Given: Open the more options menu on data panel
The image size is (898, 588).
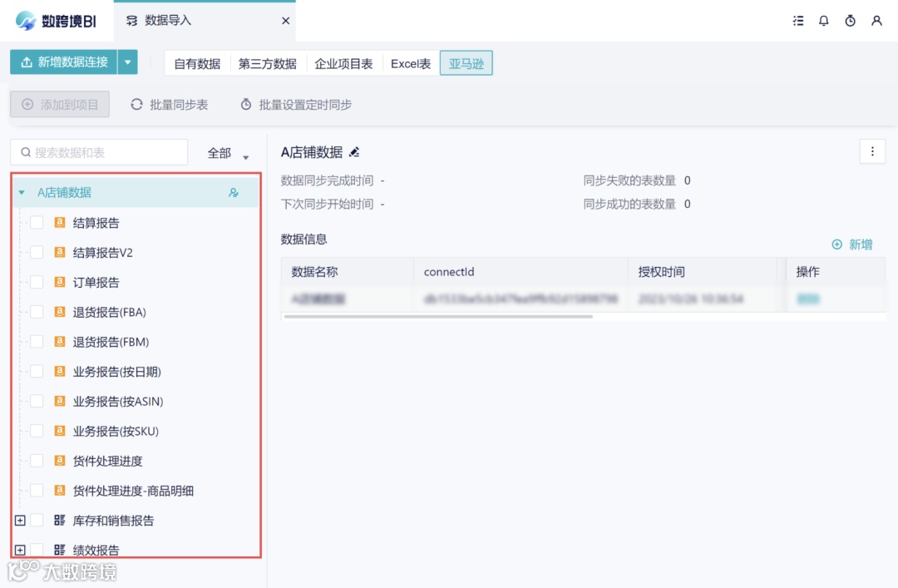Looking at the screenshot, I should click(x=871, y=151).
